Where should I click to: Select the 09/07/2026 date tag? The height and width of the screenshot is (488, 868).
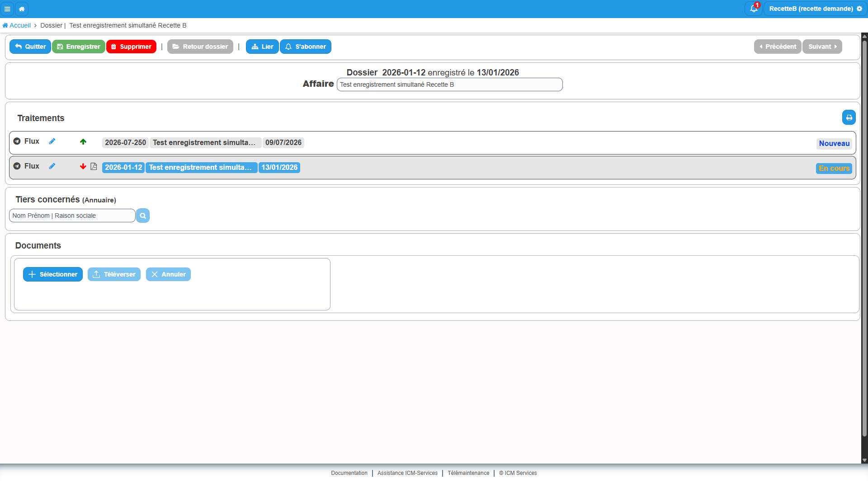pyautogui.click(x=283, y=143)
